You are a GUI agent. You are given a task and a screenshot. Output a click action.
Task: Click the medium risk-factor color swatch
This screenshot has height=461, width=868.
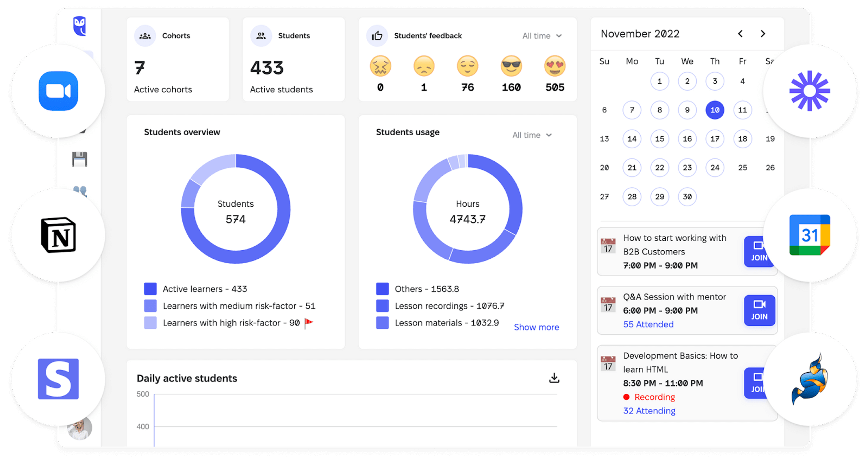150,306
